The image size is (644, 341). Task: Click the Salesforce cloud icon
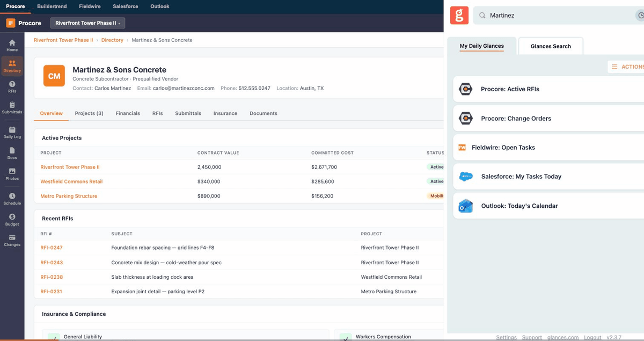(466, 176)
